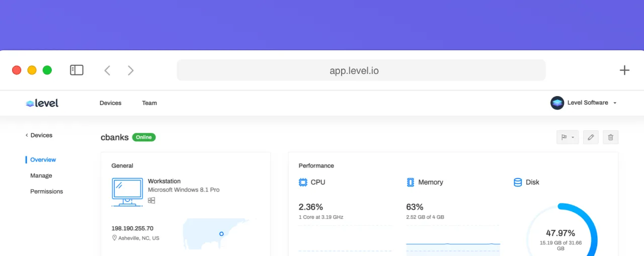The image size is (644, 256).
Task: Go forward with the browser forward arrow
Action: (131, 70)
